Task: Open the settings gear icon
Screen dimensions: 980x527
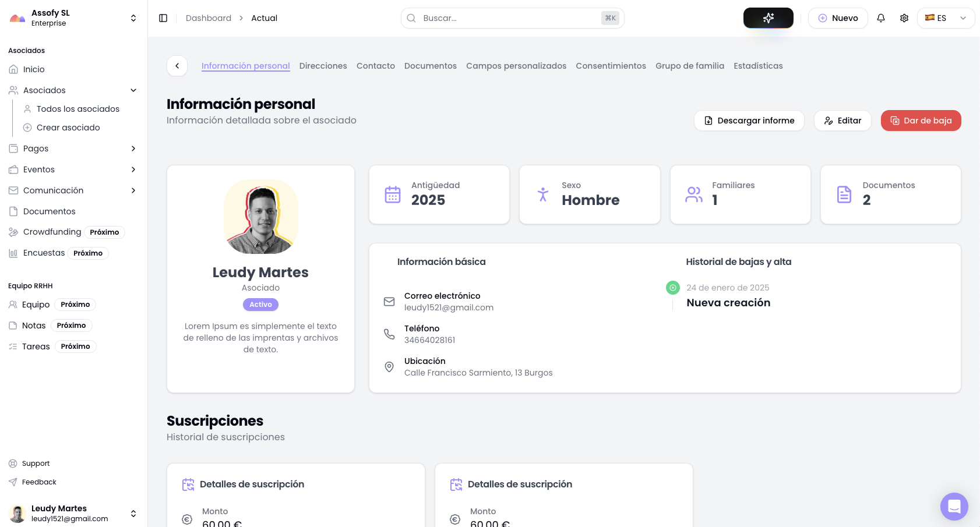Action: point(904,18)
